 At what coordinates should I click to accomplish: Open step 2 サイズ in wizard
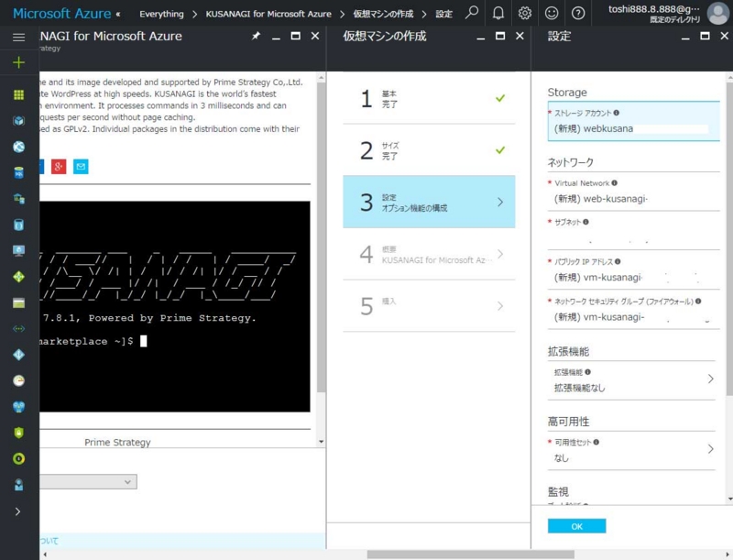point(429,150)
